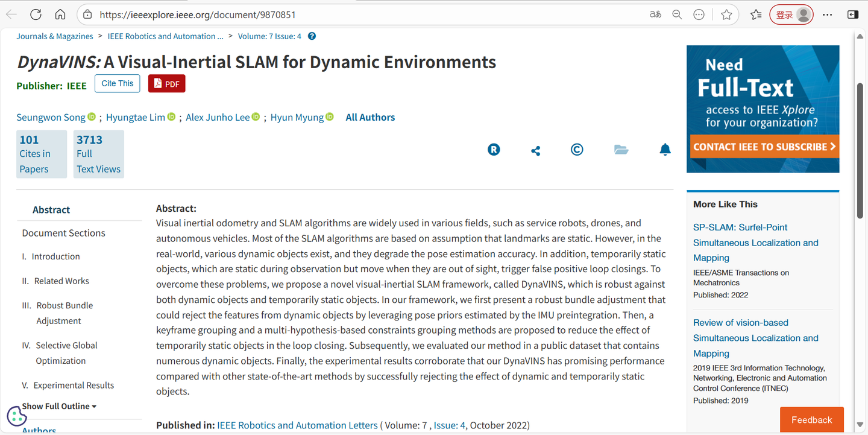Image resolution: width=868 pixels, height=435 pixels.
Task: View the 101 Cites in Papers metric
Action: [42, 154]
